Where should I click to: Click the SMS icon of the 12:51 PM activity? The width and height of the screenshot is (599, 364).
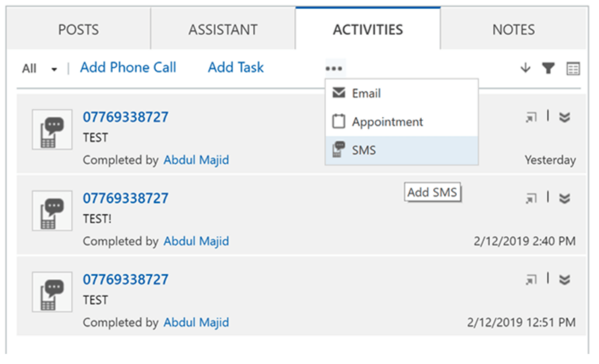(52, 292)
